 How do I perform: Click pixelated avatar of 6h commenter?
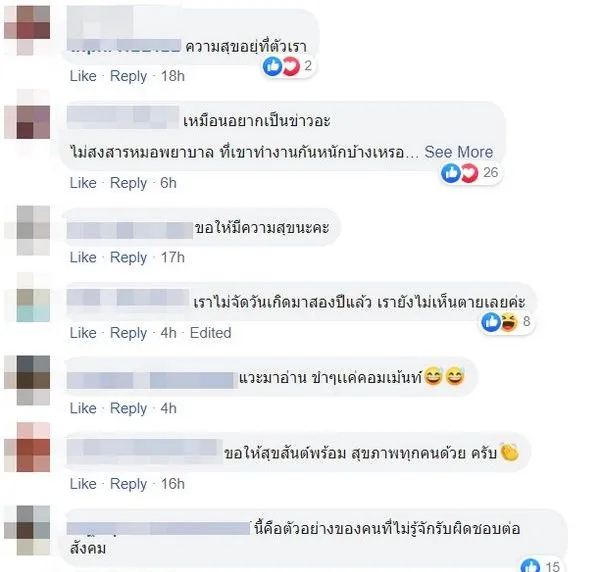[x=27, y=114]
